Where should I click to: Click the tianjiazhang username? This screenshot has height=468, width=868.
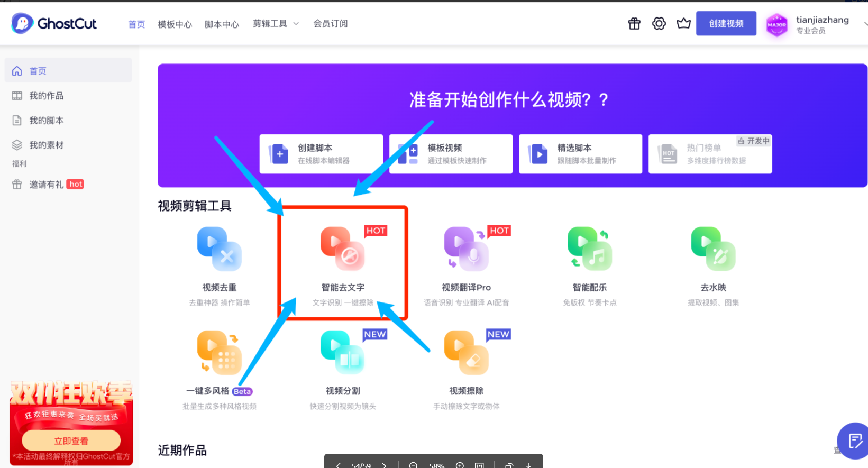click(823, 20)
